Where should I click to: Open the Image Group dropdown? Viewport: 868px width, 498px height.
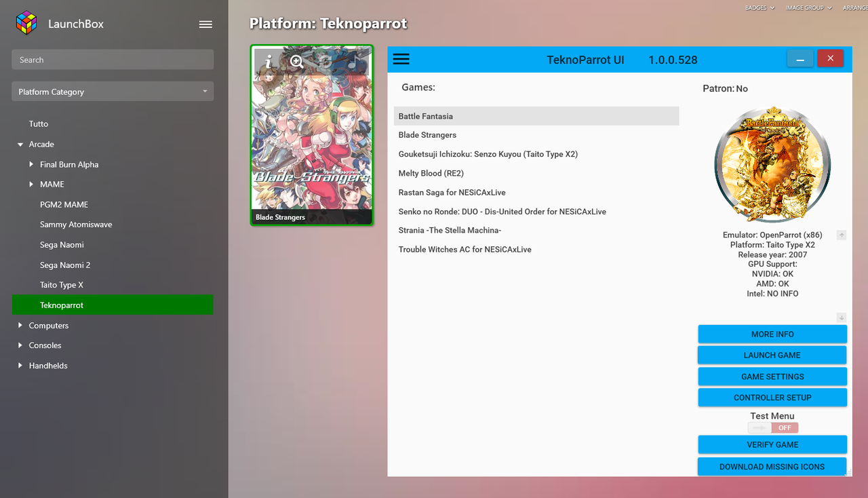pos(808,7)
